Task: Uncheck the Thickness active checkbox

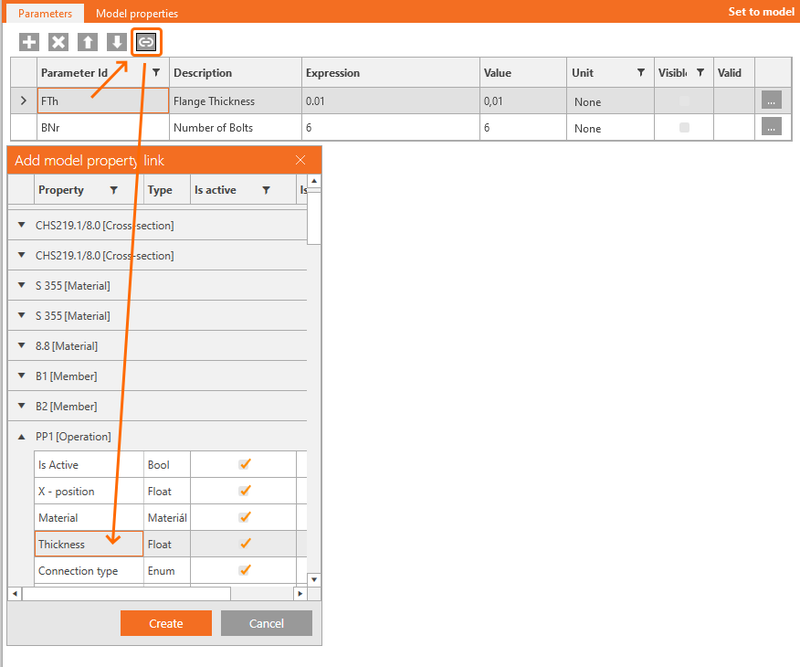Action: pyautogui.click(x=244, y=544)
